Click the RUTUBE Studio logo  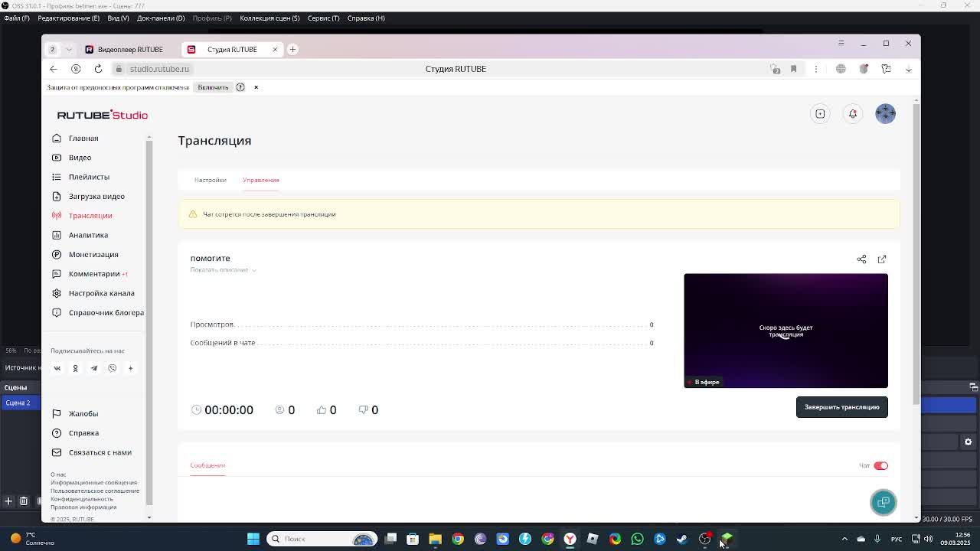tap(103, 115)
